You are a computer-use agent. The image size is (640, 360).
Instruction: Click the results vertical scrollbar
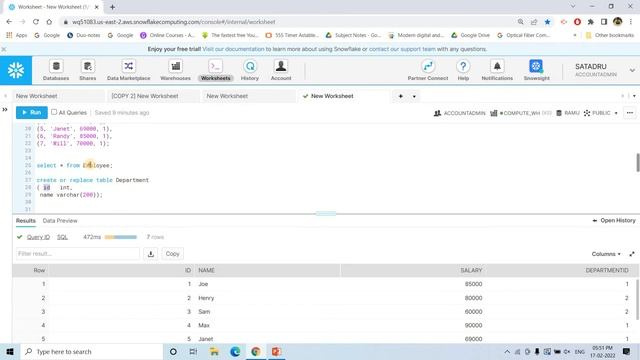(x=638, y=300)
